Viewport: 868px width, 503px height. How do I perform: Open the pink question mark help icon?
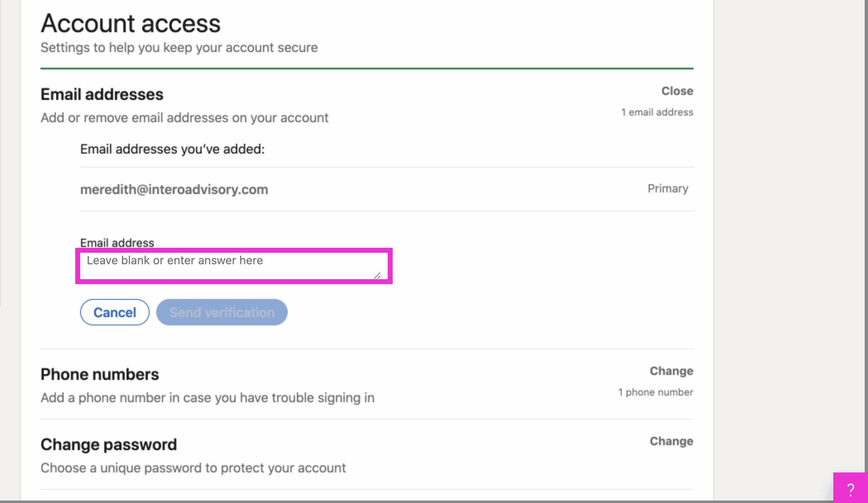(851, 488)
